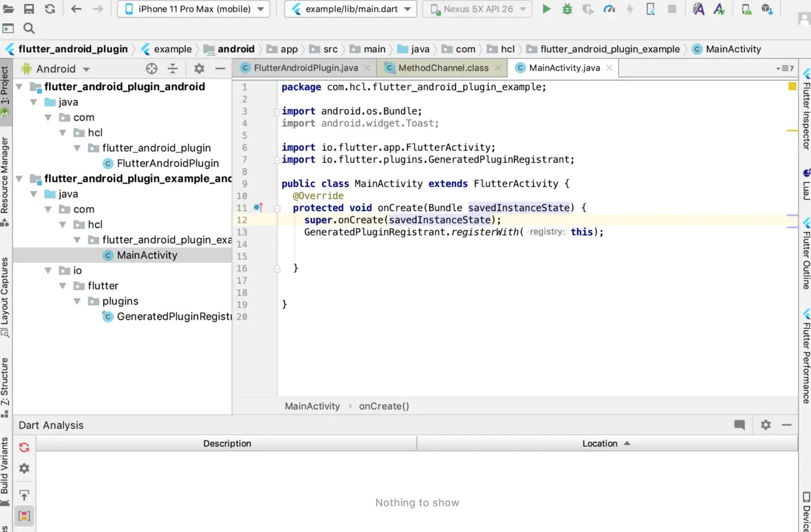This screenshot has height=532, width=811.
Task: Open the terminal icon below the toolbar
Action: pyautogui.click(x=8, y=28)
